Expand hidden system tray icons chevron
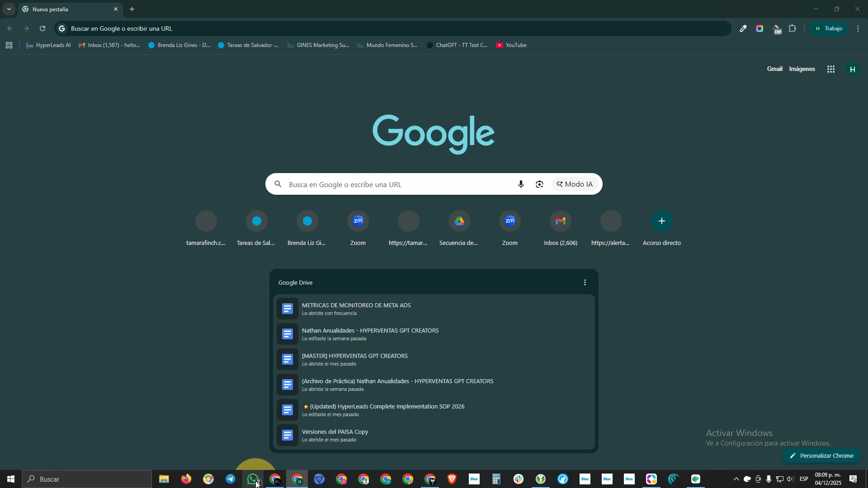 736,479
